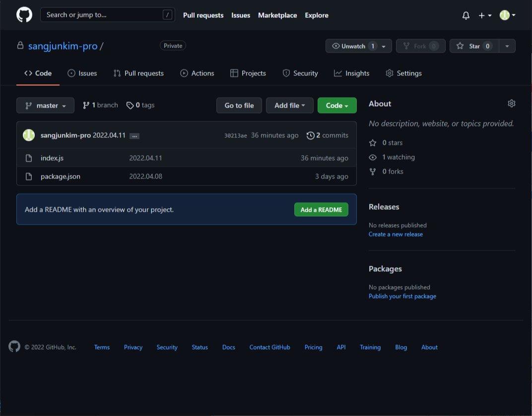This screenshot has height=416, width=532.
Task: Open the 0 stars link
Action: [x=386, y=143]
